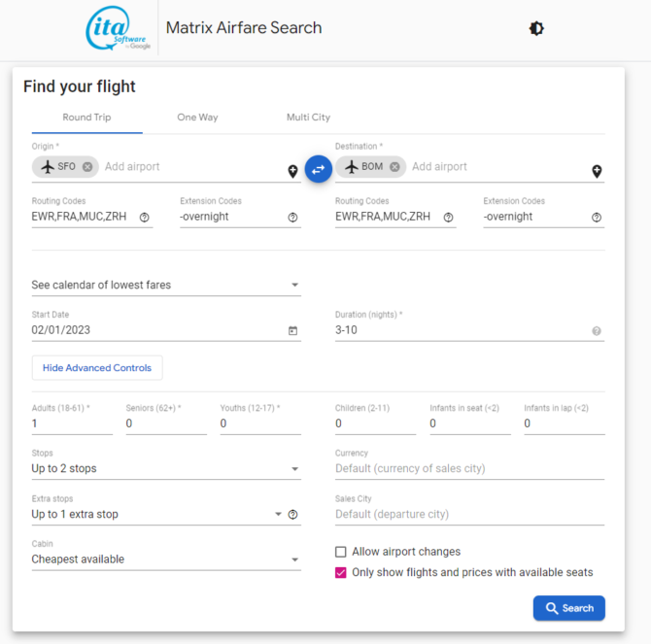This screenshot has height=644, width=651.
Task: Show help for Duration nights field
Action: point(597,330)
